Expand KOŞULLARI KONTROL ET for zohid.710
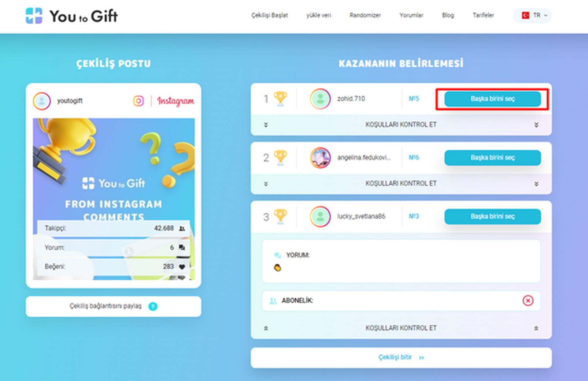 [401, 125]
